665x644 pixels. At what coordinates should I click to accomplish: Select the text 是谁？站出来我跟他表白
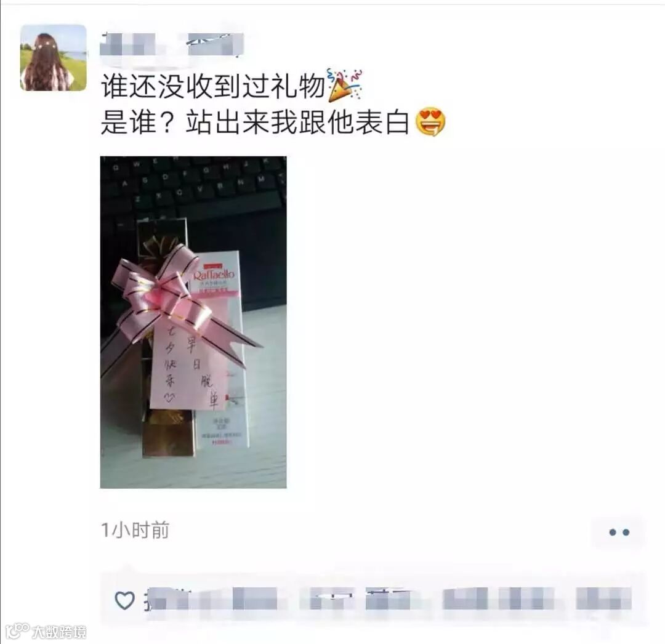click(x=255, y=122)
